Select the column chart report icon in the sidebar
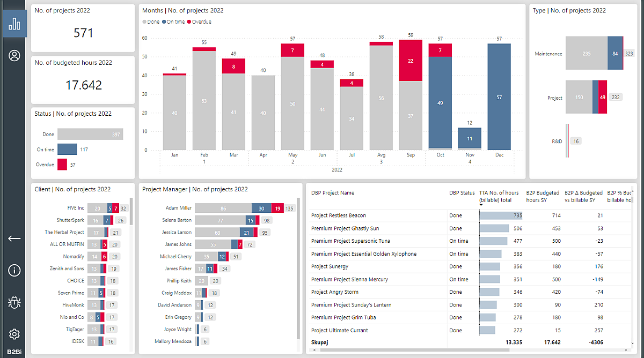 point(14,23)
